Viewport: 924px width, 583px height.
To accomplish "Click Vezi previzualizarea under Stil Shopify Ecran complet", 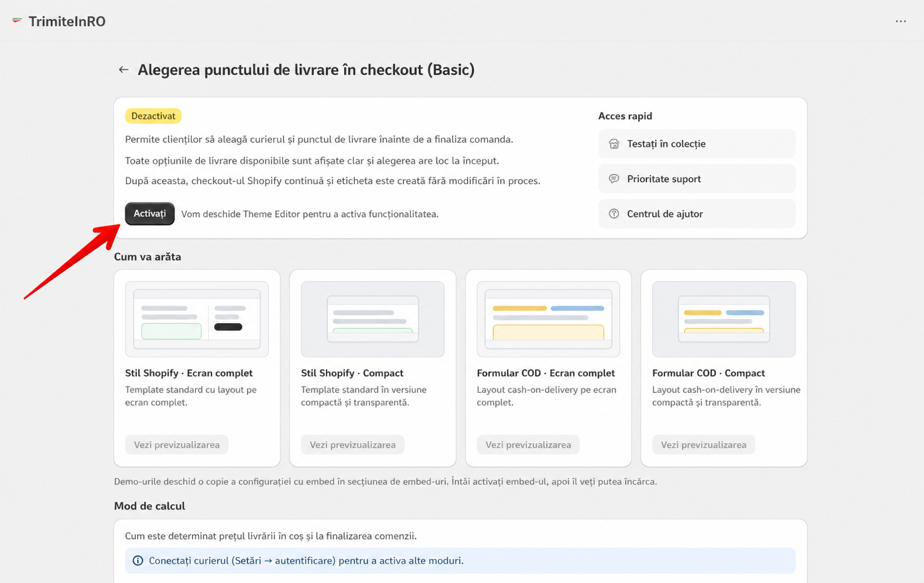I will point(177,445).
